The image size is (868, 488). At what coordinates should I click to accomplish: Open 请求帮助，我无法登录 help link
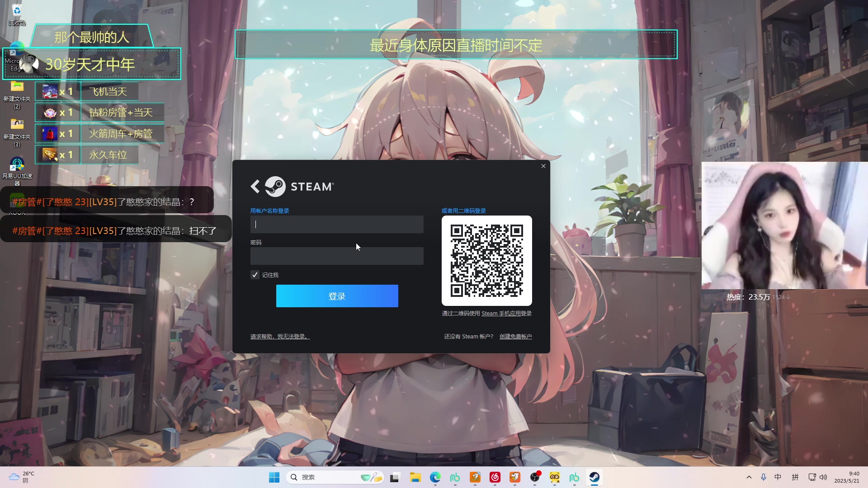point(280,337)
